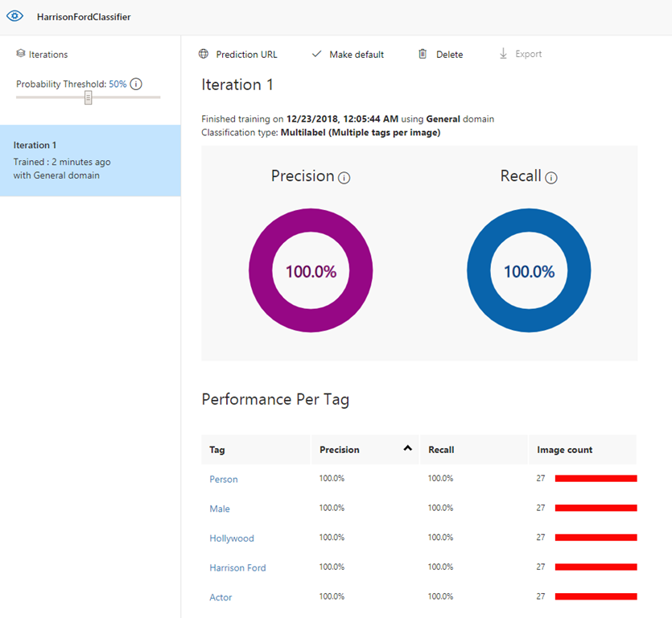Click the HarrisonFordClassifier project title
The image size is (672, 618).
tap(84, 17)
